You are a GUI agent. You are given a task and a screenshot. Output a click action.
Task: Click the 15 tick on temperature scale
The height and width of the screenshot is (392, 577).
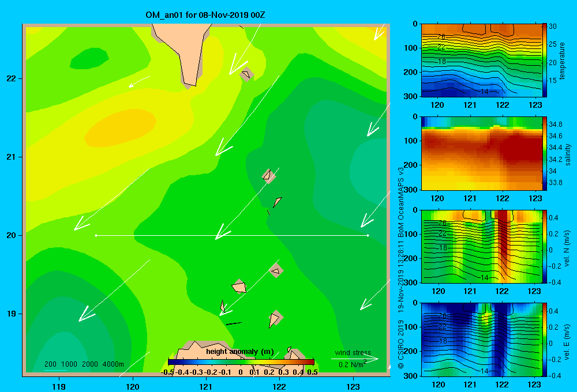click(553, 81)
